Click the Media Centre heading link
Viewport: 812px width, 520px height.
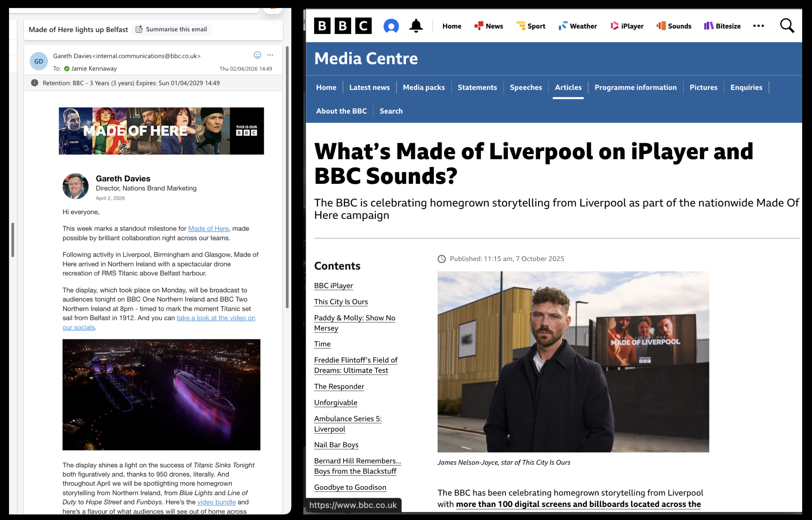tap(366, 58)
